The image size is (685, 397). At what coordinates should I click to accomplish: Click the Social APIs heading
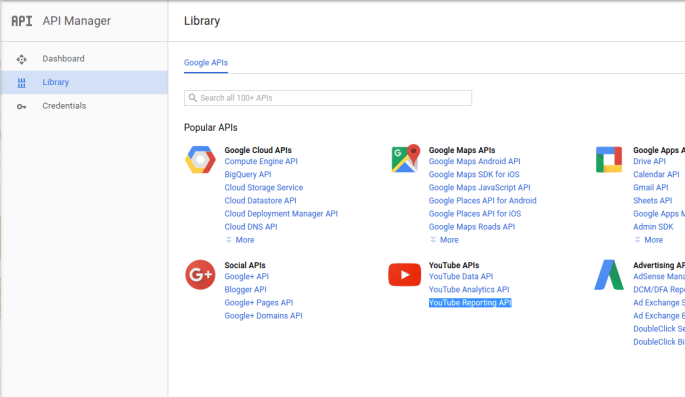tap(245, 265)
